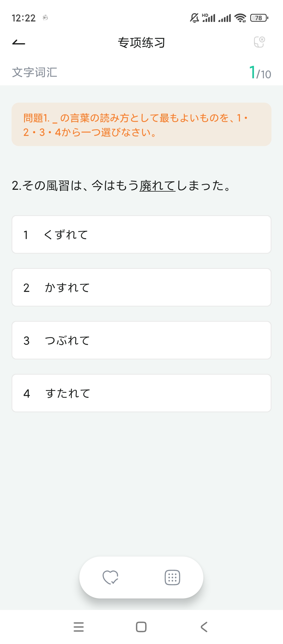
Task: Select answer option 1 くずれて
Action: pyautogui.click(x=141, y=235)
